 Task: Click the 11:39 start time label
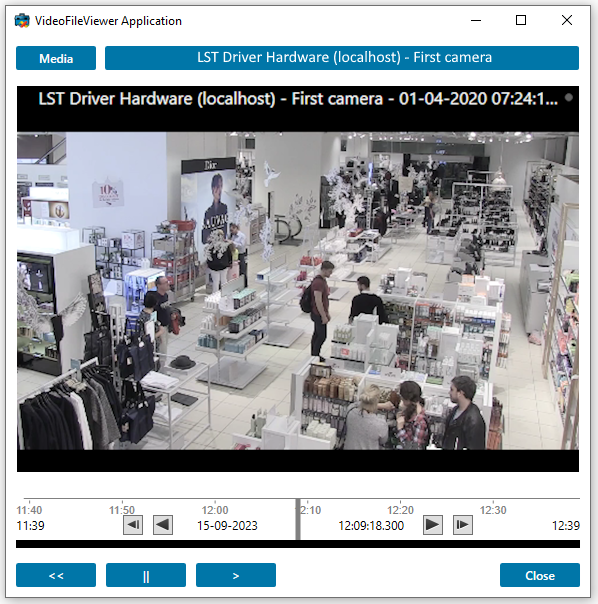[30, 526]
